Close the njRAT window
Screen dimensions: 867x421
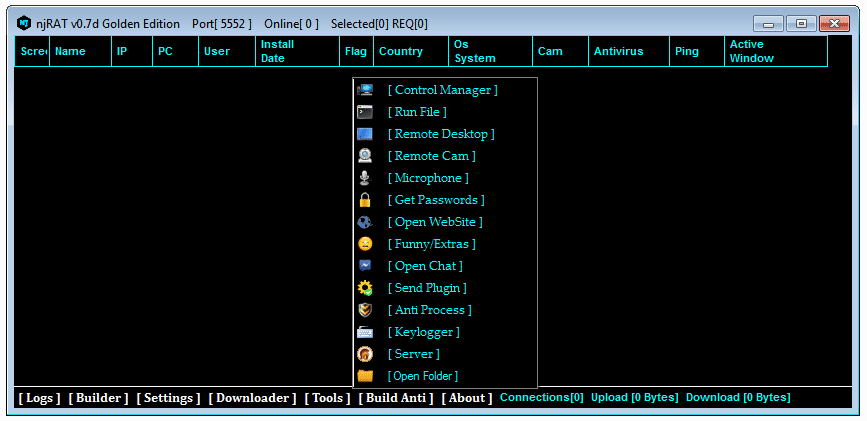(x=834, y=24)
